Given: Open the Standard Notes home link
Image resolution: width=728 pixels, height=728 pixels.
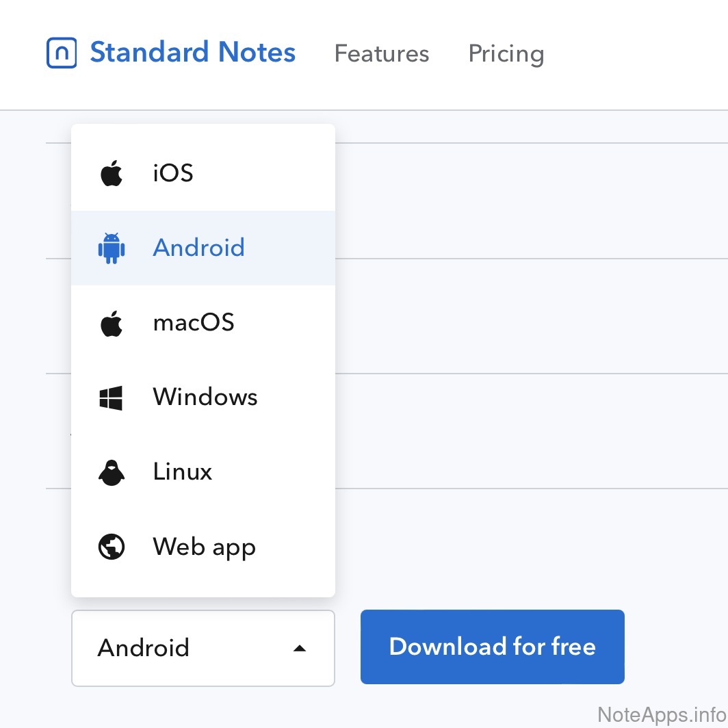Looking at the screenshot, I should 192,53.
